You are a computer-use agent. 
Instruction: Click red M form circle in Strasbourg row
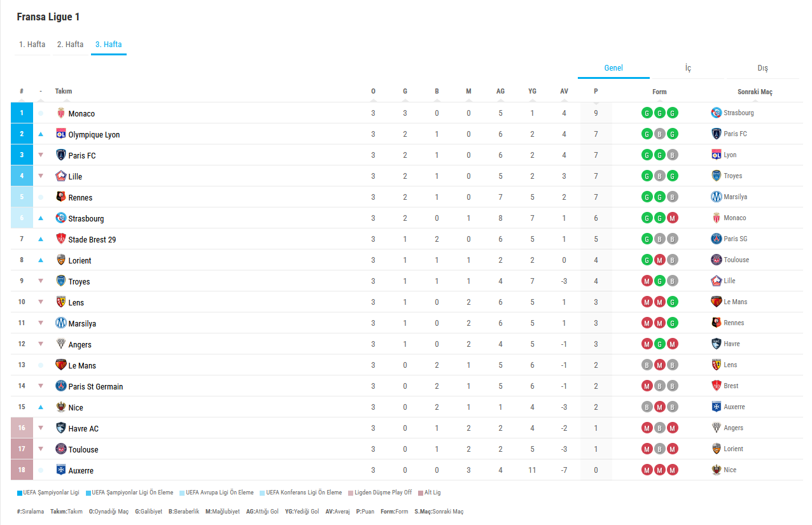point(673,218)
